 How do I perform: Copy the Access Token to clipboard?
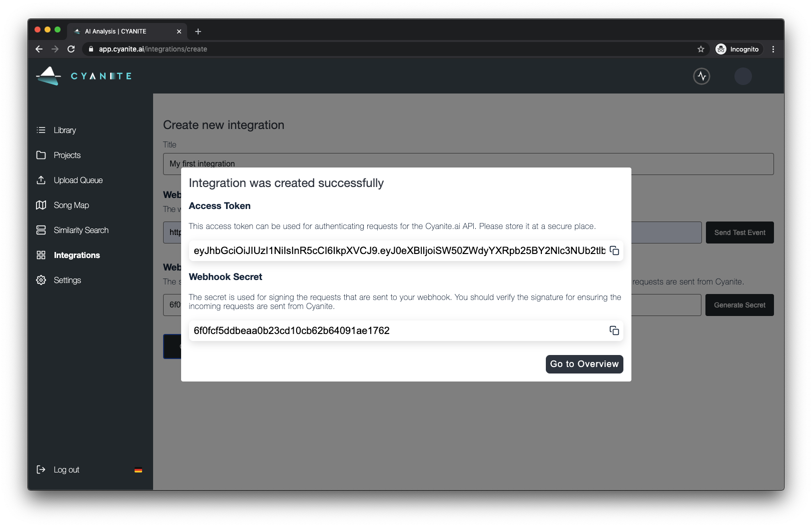tap(614, 251)
